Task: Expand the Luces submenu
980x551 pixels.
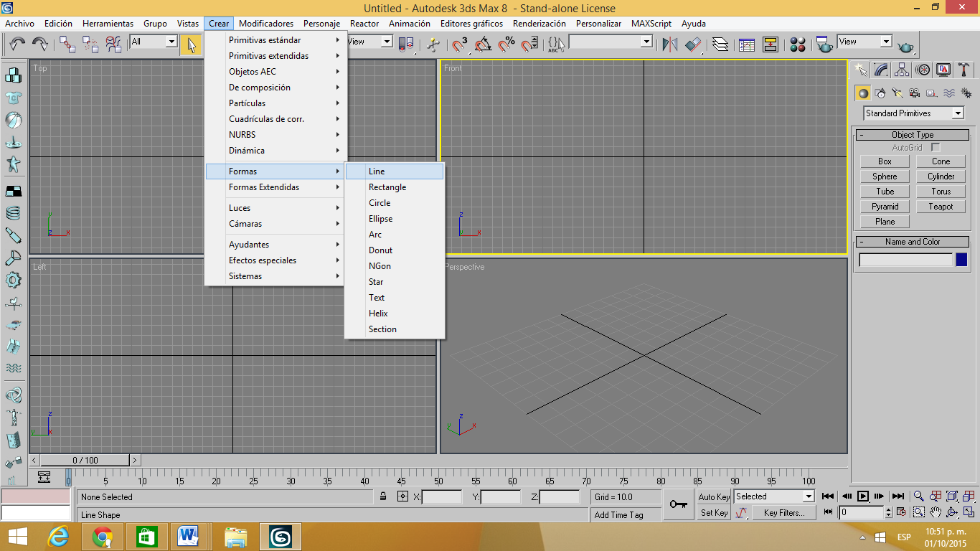Action: 276,208
